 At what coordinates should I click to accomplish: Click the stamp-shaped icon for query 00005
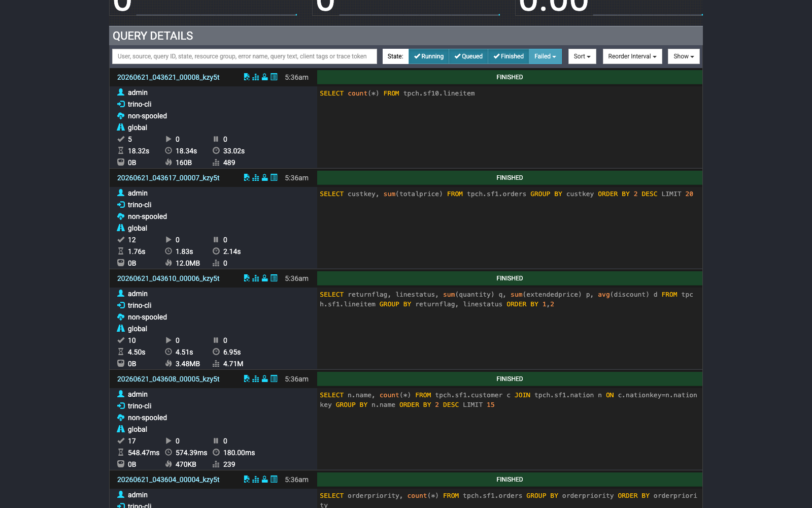tap(265, 379)
